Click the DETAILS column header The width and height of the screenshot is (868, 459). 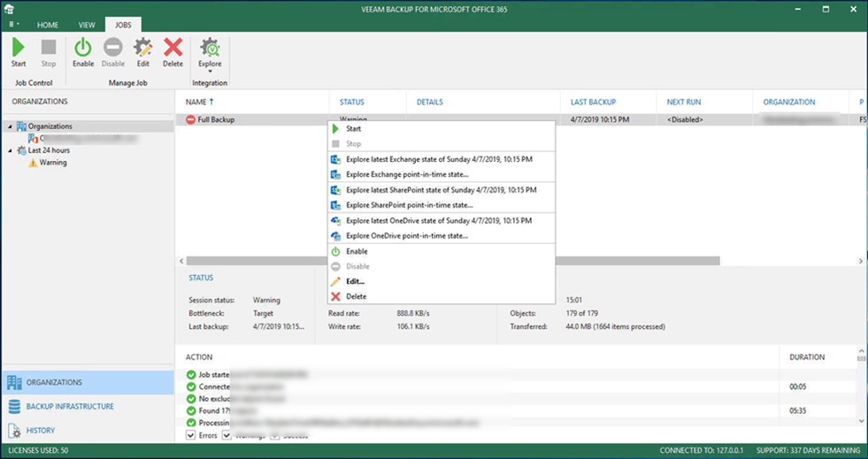tap(429, 102)
